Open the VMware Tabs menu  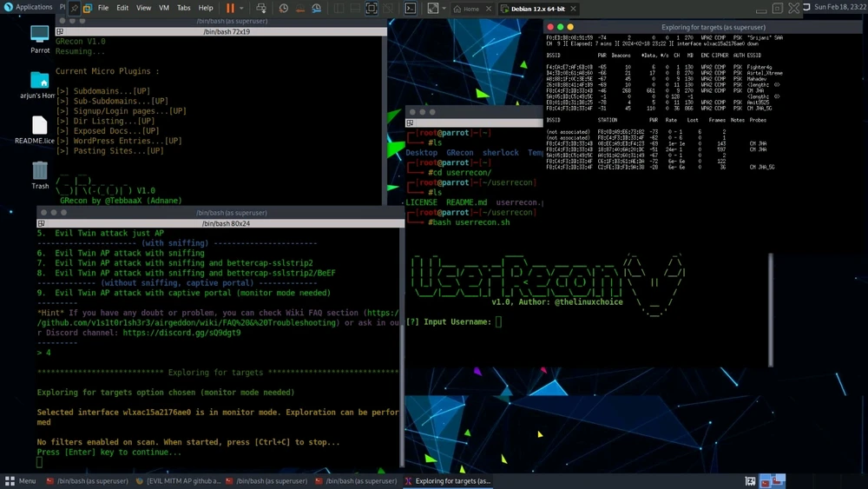[x=184, y=9]
